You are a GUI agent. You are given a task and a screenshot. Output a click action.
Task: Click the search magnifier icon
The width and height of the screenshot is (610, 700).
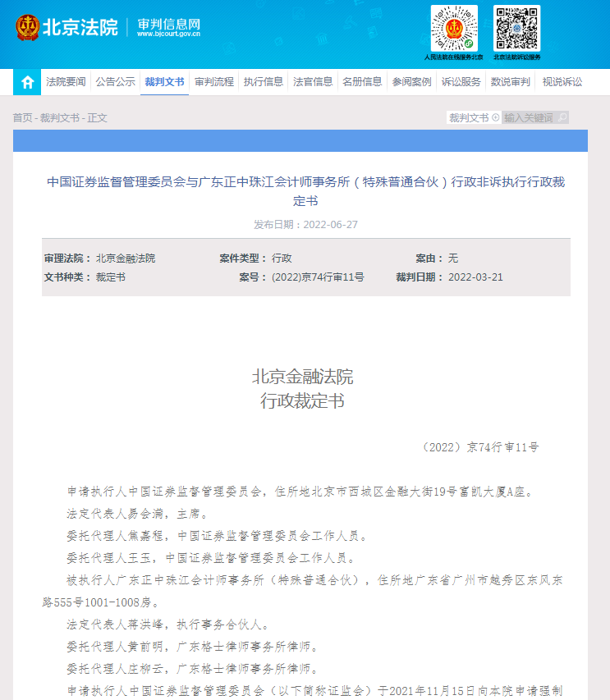pos(562,117)
